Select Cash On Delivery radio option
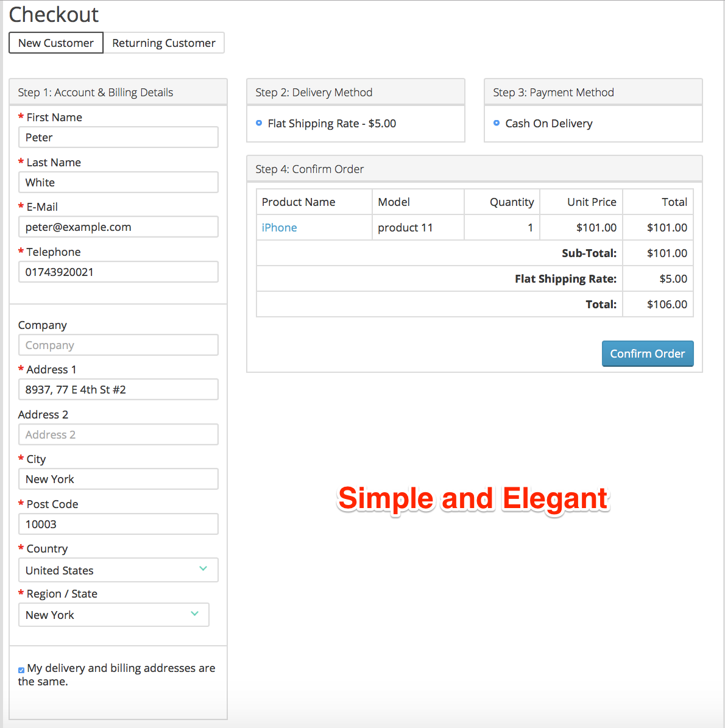 (497, 123)
